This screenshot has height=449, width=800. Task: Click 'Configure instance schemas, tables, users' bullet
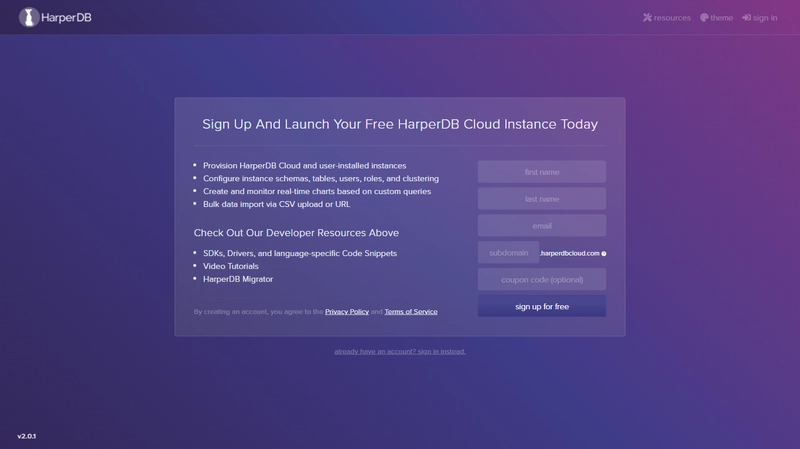tap(321, 179)
